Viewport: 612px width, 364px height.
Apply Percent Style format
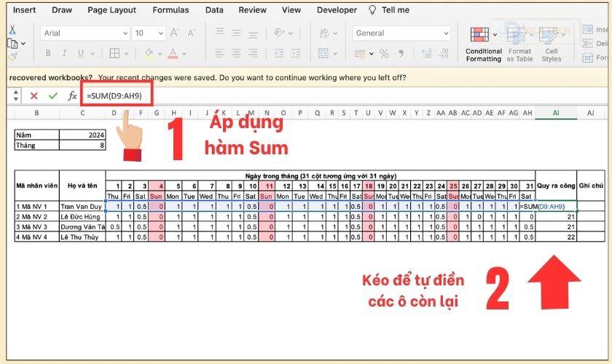384,53
